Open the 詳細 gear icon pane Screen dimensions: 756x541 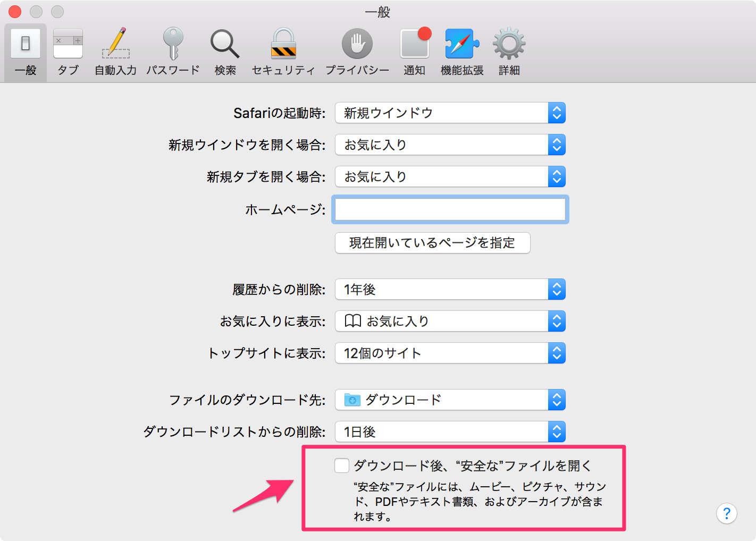(509, 52)
